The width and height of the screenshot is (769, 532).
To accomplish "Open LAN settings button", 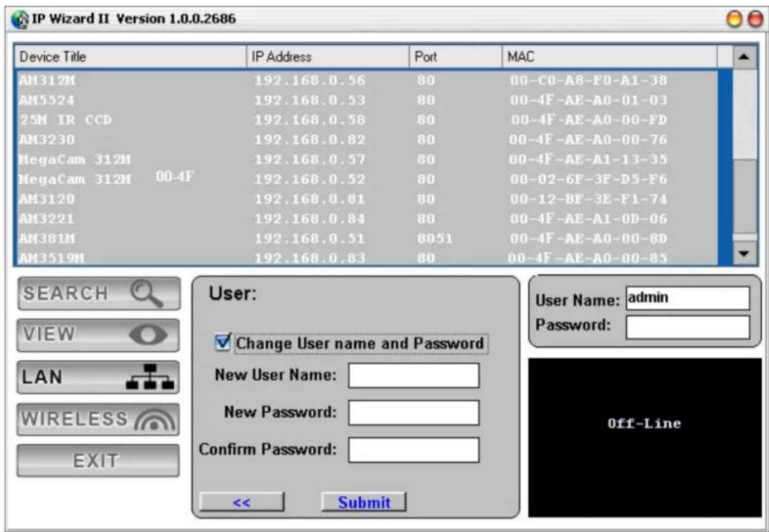I will pyautogui.click(x=98, y=377).
